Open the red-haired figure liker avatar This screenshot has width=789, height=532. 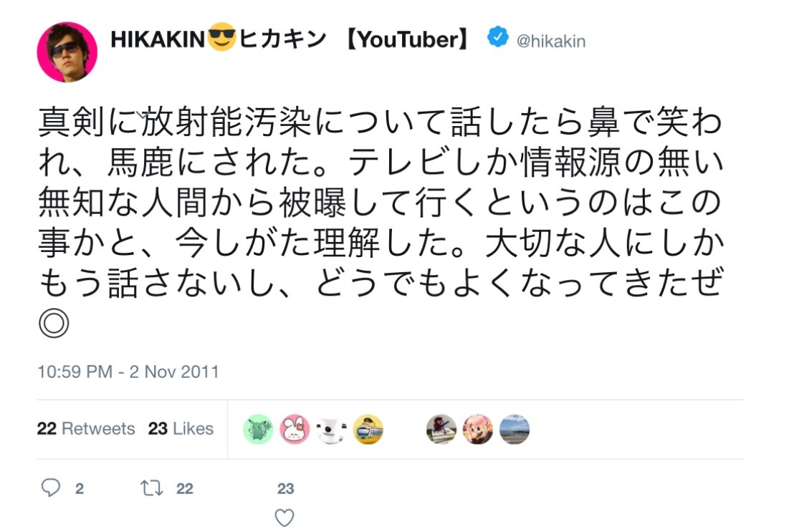[x=441, y=430]
